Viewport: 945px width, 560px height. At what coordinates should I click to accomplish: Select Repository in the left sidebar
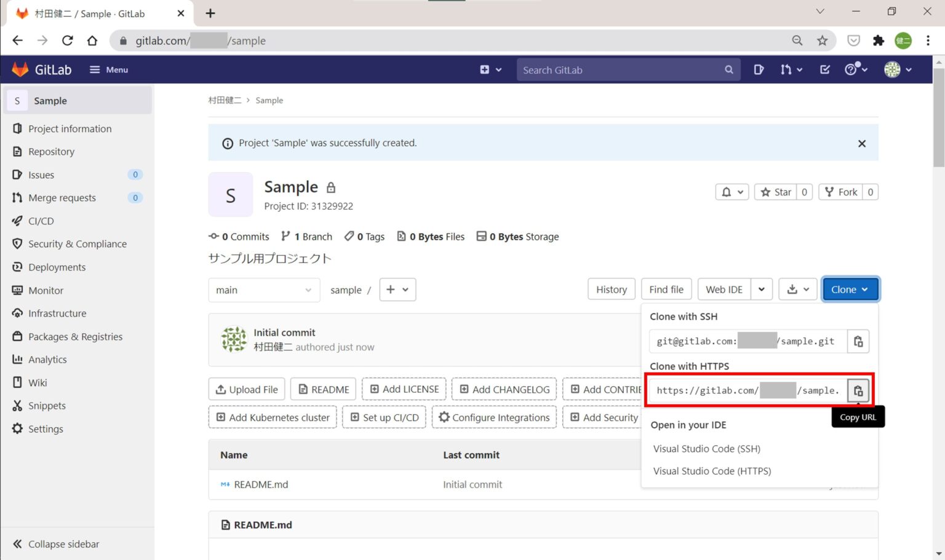[51, 151]
